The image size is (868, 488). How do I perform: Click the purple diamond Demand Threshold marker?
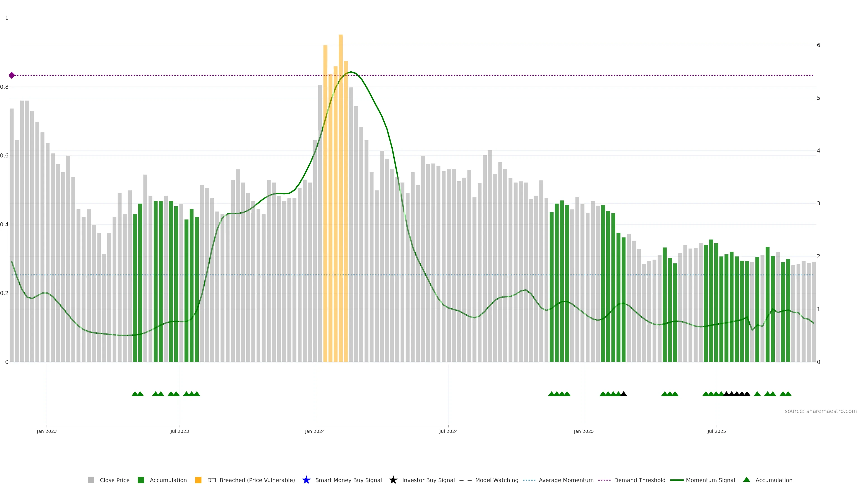pyautogui.click(x=12, y=75)
